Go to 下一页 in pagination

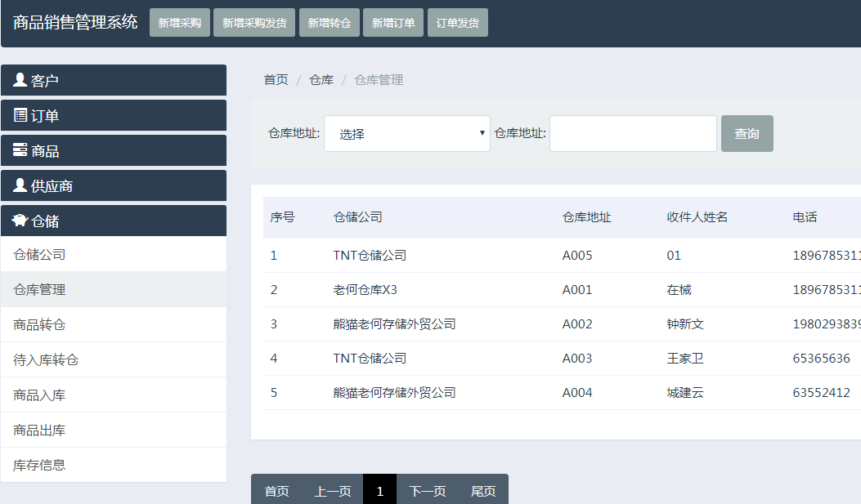[428, 491]
